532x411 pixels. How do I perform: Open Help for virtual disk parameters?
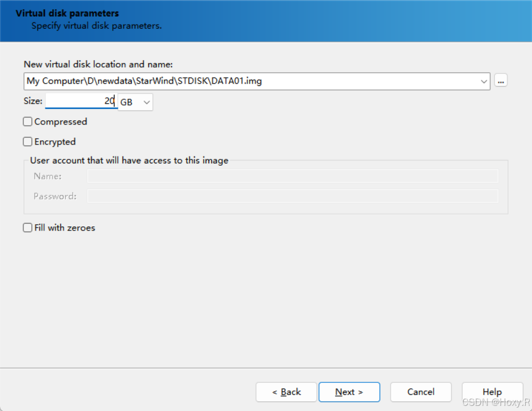pos(492,392)
